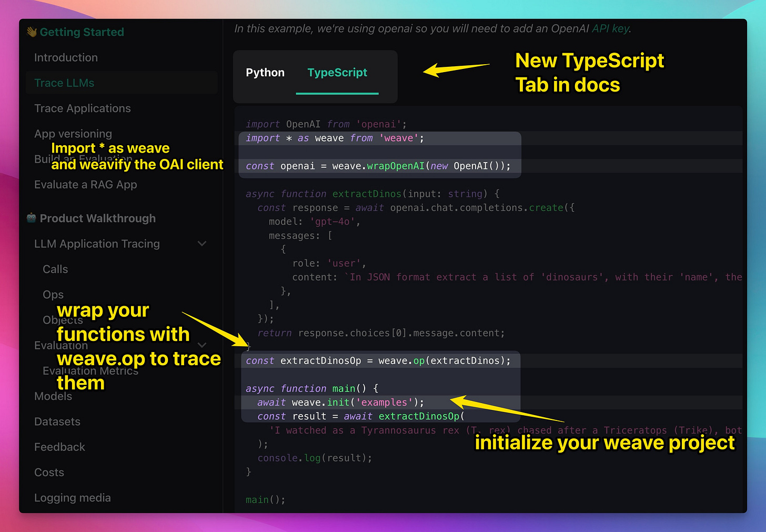Click the return response.choices line
This screenshot has height=532, width=766.
[381, 333]
